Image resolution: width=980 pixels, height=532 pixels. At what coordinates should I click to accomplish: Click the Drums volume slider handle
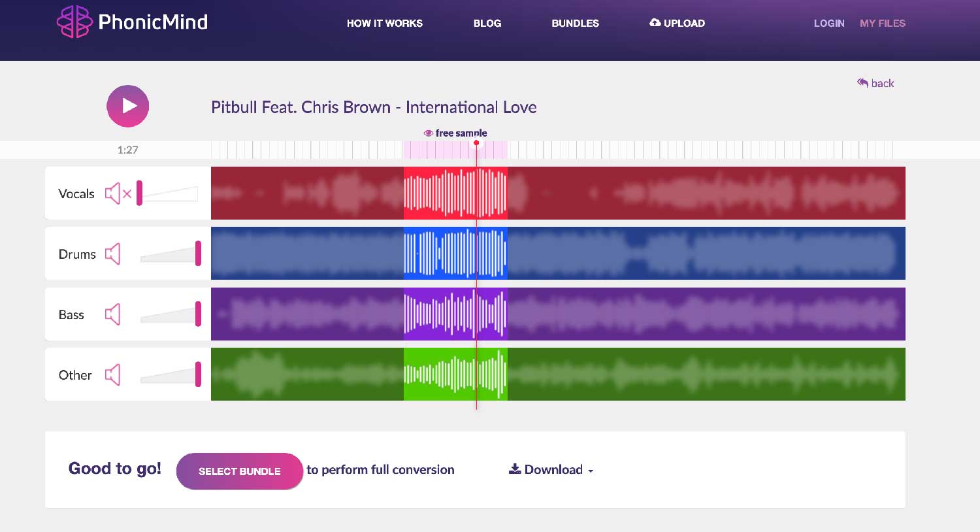198,254
